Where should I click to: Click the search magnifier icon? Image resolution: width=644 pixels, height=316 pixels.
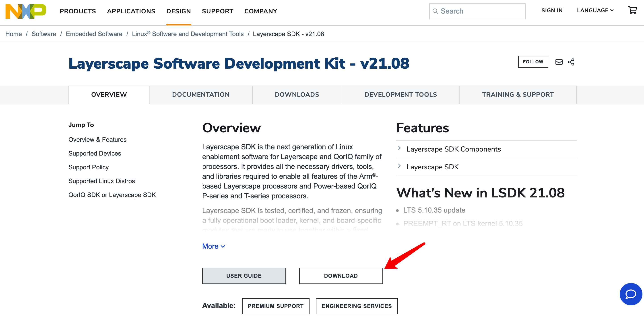435,11
